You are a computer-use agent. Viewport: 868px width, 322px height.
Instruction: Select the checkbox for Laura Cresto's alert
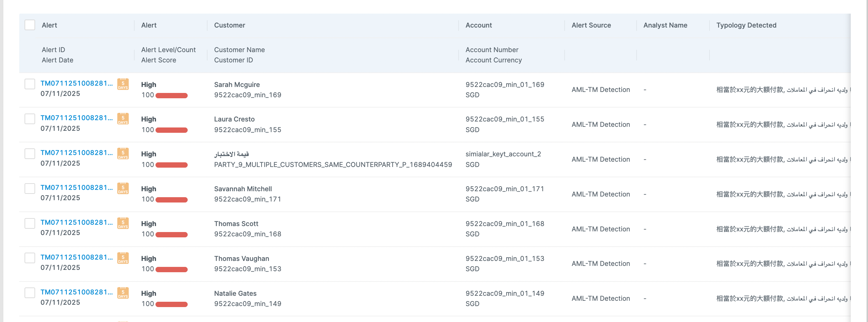(30, 119)
